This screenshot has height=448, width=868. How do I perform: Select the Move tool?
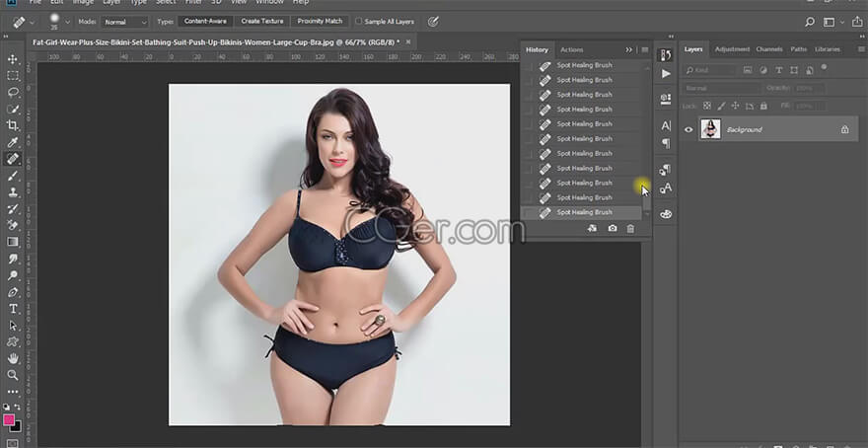[13, 59]
